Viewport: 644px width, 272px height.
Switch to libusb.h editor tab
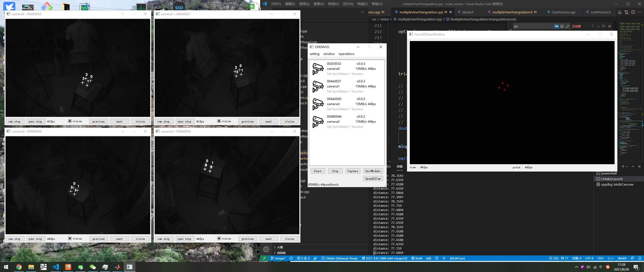tap(468, 12)
